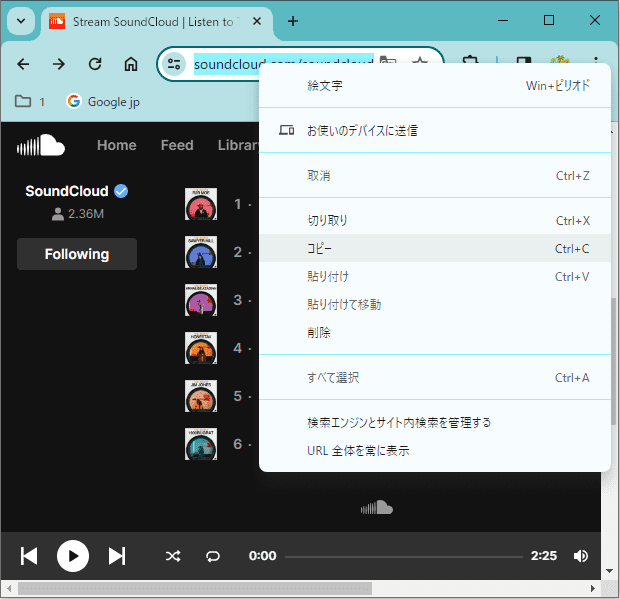Screen dimensions: 620x599
Task: Choose 削除 (delete) menu entry
Action: click(x=435, y=333)
